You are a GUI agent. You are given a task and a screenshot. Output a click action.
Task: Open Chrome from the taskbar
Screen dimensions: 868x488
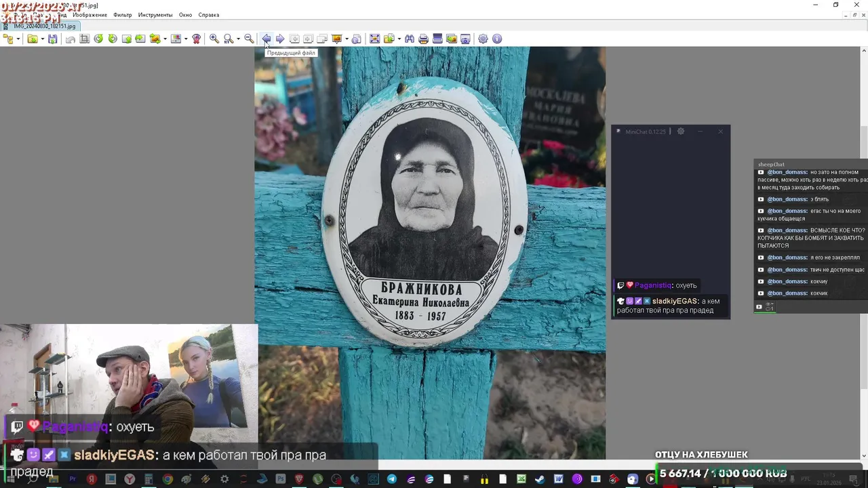pos(167,479)
